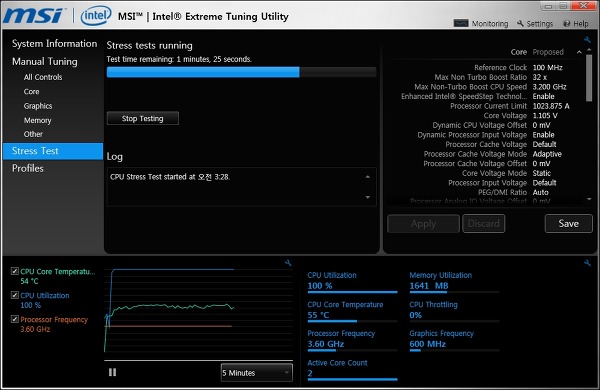Click the Discard button

(484, 224)
